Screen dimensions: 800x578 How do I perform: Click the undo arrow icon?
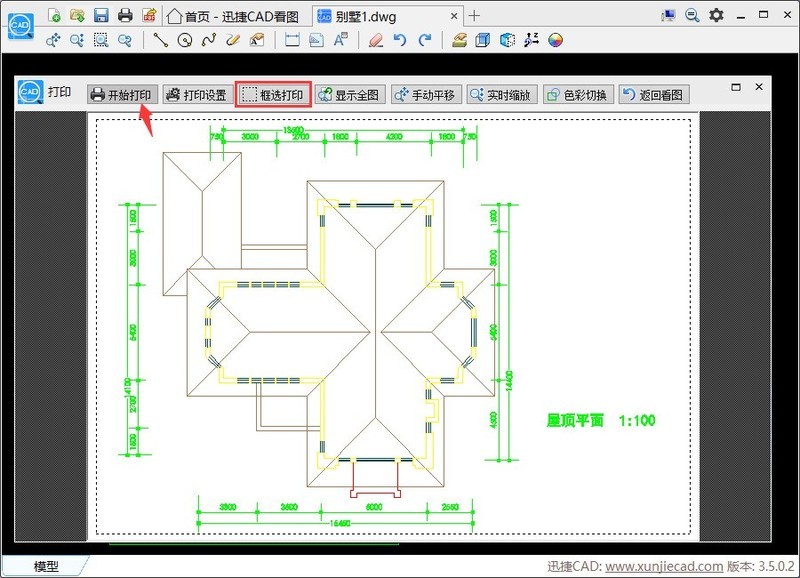pyautogui.click(x=400, y=40)
